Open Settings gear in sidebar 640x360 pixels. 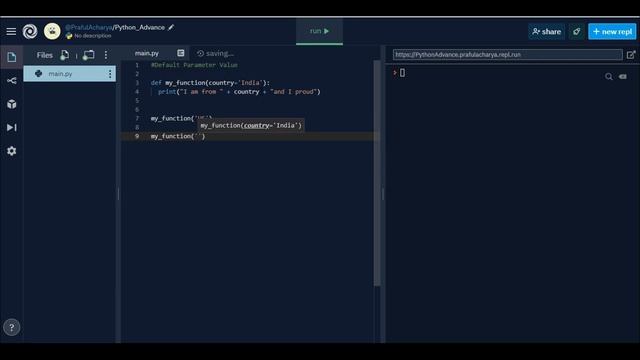point(11,151)
